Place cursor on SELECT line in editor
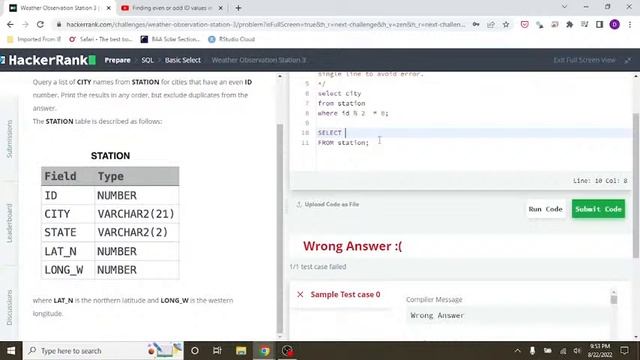The image size is (640, 360). (x=473, y=133)
